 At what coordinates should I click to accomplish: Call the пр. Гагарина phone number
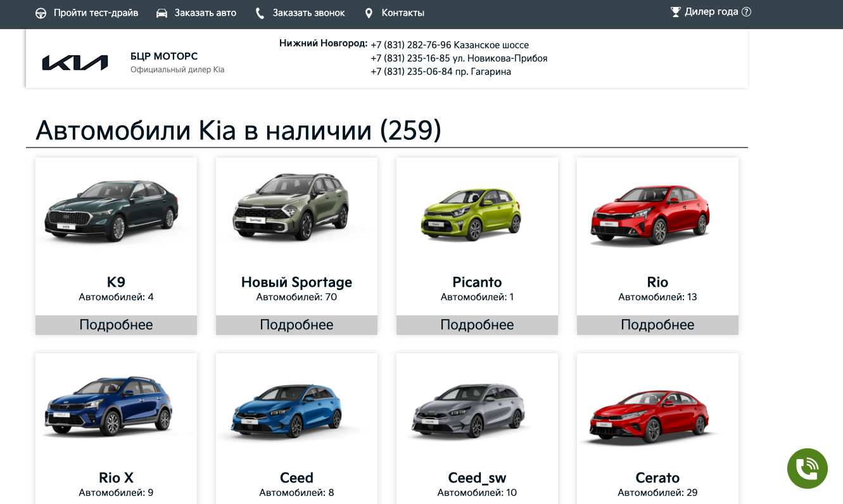click(x=411, y=72)
